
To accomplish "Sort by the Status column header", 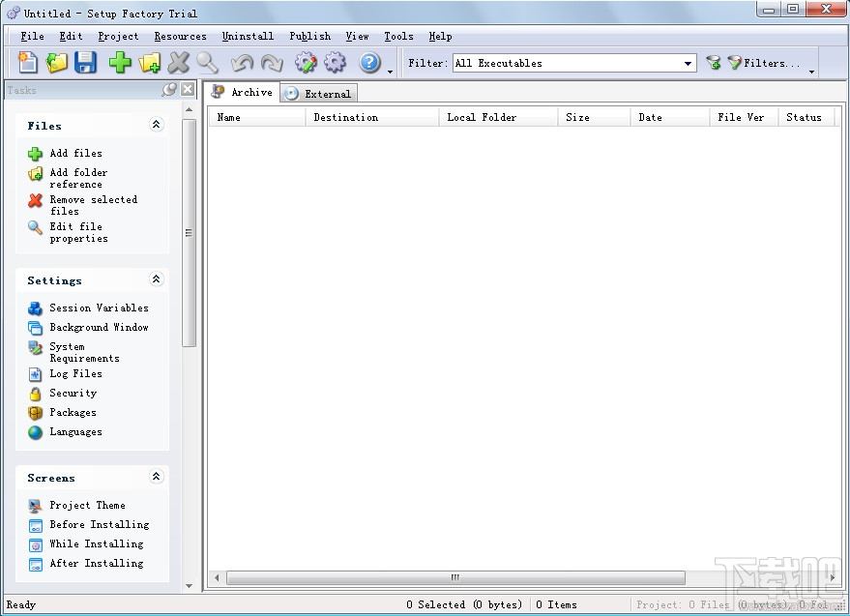I will coord(806,117).
